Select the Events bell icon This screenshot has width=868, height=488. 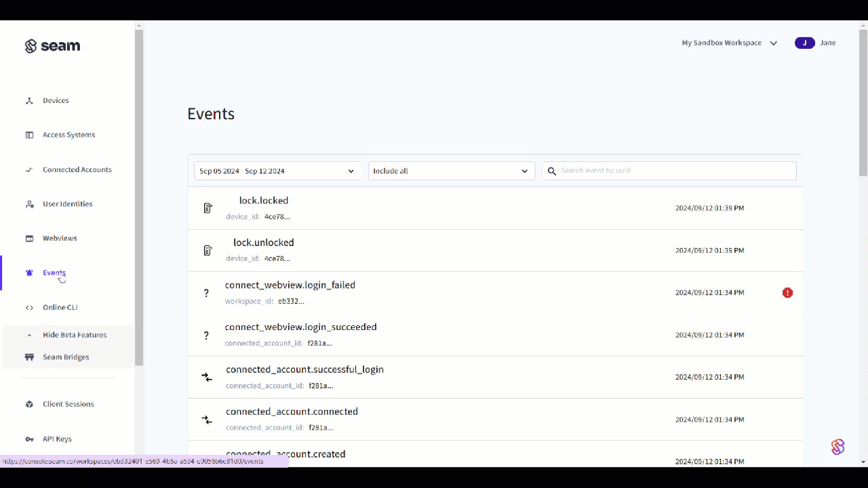(29, 273)
